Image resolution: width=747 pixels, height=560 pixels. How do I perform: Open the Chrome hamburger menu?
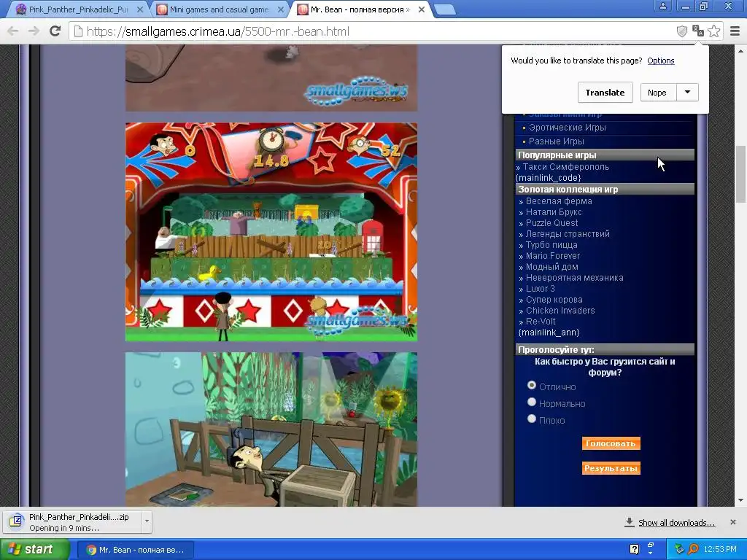735,31
